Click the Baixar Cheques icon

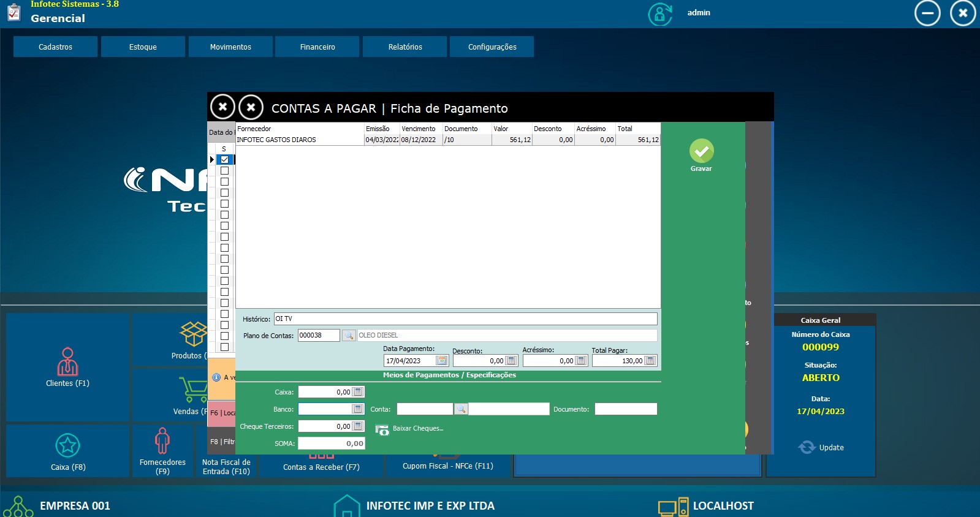tap(382, 429)
